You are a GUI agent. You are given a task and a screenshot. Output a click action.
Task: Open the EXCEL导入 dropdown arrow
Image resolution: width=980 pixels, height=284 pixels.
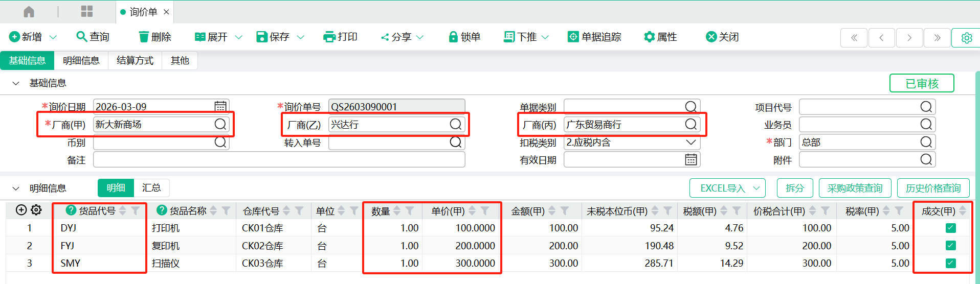click(x=756, y=188)
